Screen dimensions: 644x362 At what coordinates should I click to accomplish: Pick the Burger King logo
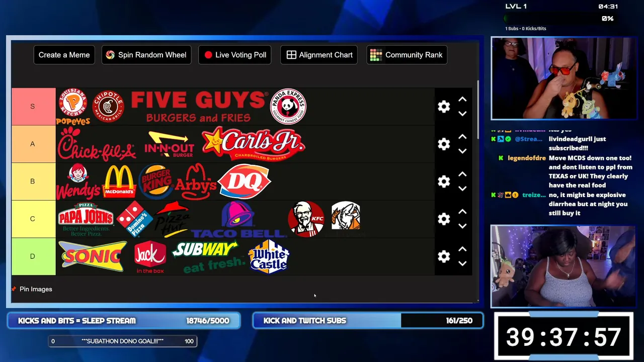pyautogui.click(x=155, y=182)
